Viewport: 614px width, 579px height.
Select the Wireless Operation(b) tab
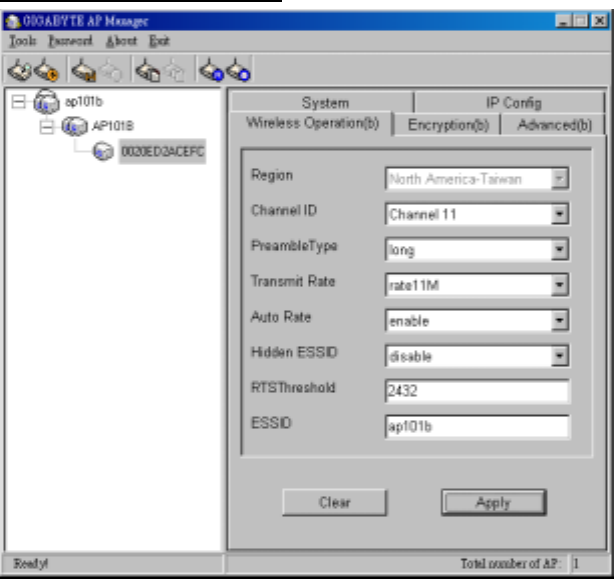tap(312, 123)
